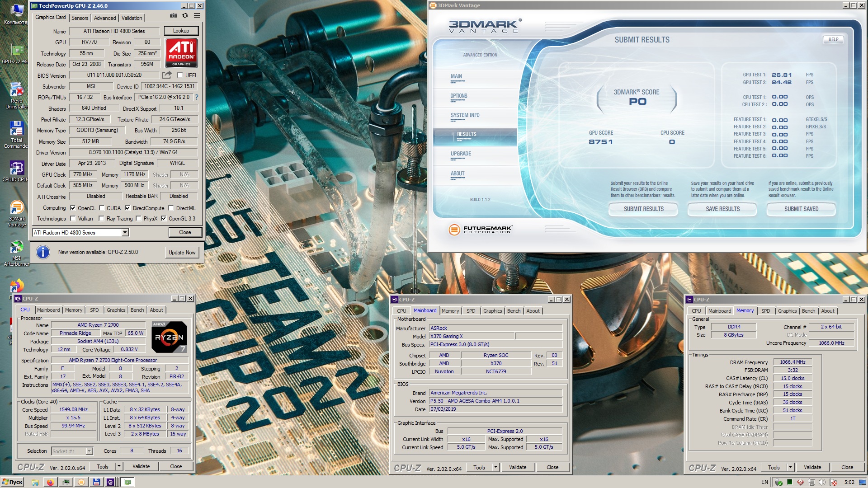This screenshot has height=488, width=868.
Task: Toggle the DirectML checkbox
Action: [171, 208]
